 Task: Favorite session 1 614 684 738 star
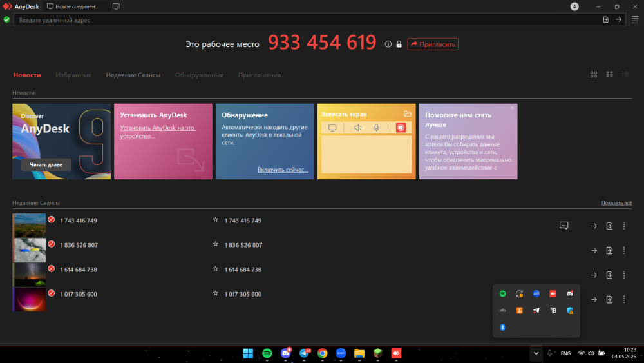coord(215,269)
